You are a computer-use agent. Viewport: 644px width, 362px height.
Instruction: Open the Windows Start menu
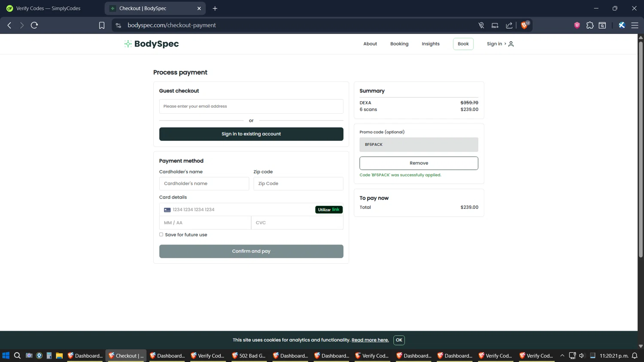[x=6, y=356]
